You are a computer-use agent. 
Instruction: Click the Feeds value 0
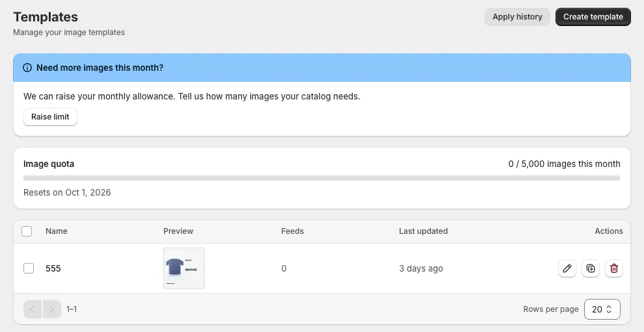point(284,268)
